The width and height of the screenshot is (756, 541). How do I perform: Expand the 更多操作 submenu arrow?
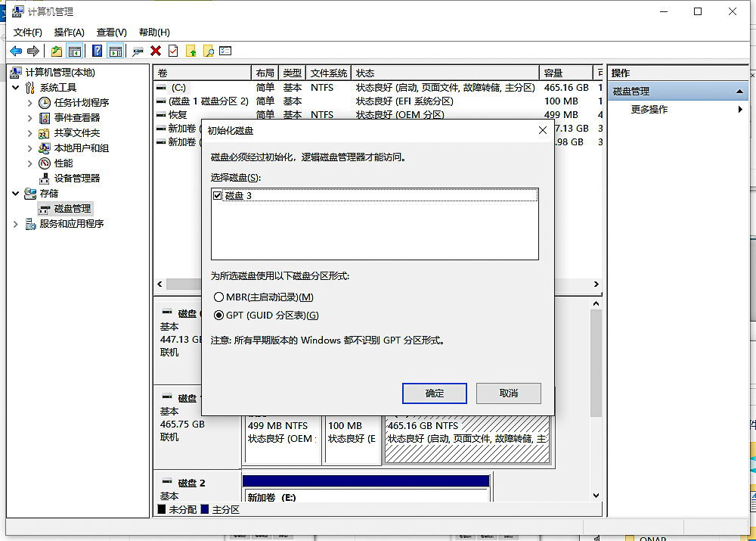[x=740, y=109]
